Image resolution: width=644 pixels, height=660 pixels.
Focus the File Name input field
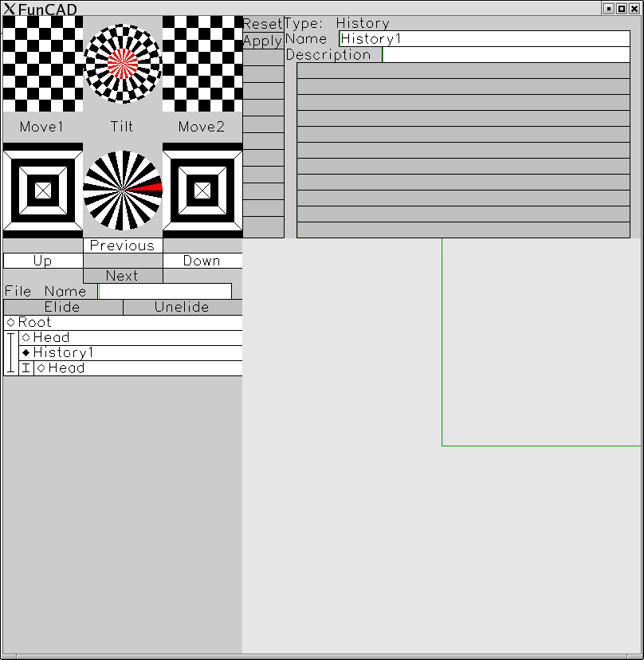pyautogui.click(x=165, y=291)
